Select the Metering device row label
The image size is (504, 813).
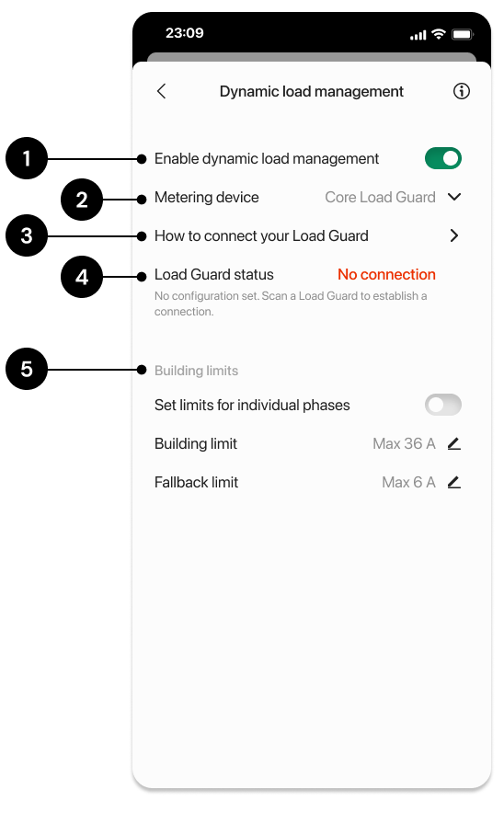click(x=206, y=197)
